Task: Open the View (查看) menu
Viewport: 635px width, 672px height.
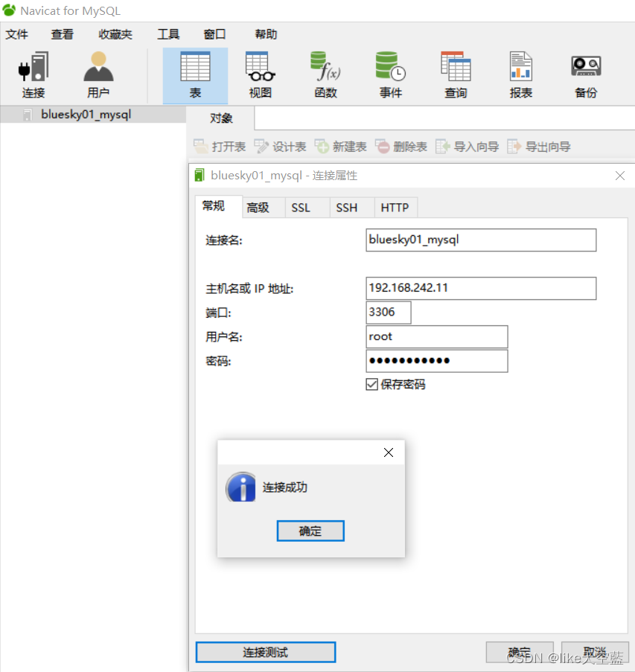Action: (63, 34)
